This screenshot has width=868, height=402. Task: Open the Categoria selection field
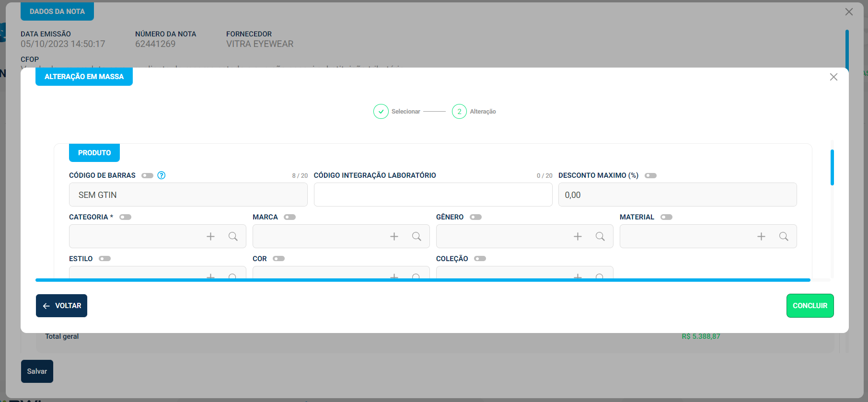pos(134,237)
